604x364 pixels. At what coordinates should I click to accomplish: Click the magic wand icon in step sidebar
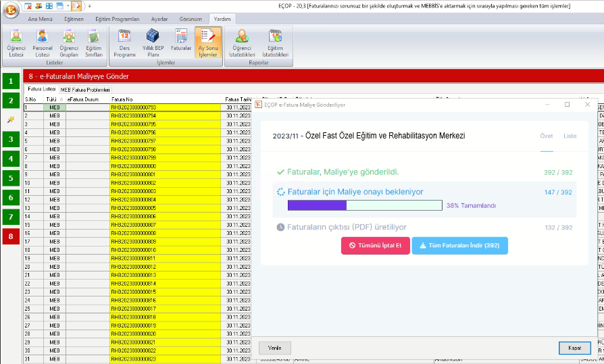click(11, 120)
